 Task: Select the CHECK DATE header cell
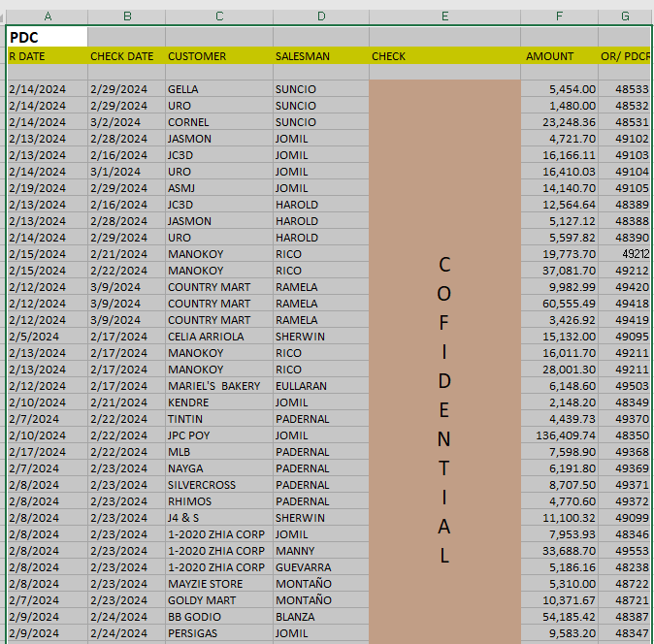point(125,56)
